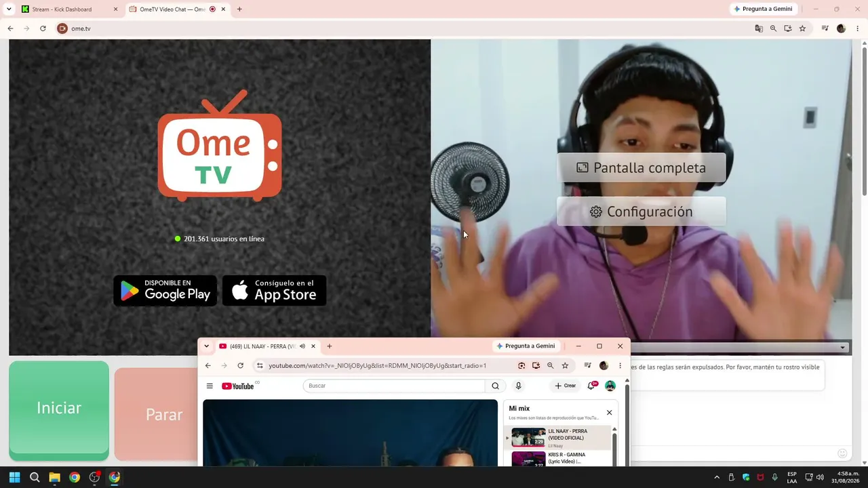
Task: Show hidden system tray icons
Action: [717, 477]
